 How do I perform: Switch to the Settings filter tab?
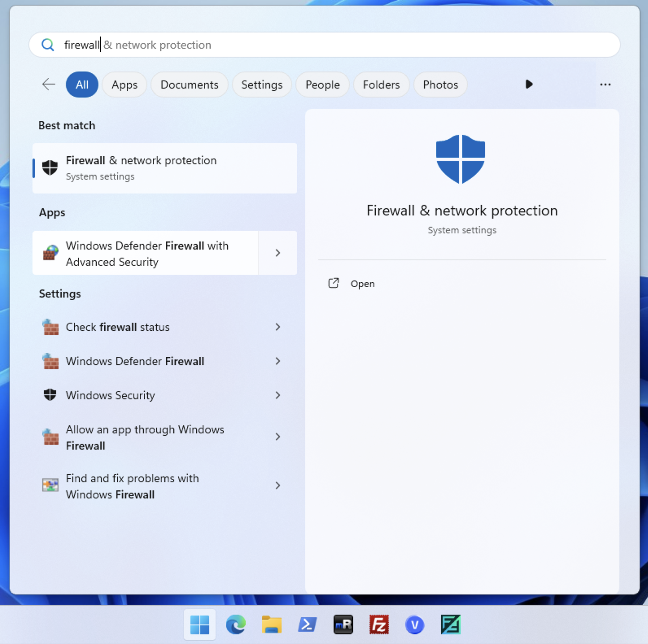point(262,85)
